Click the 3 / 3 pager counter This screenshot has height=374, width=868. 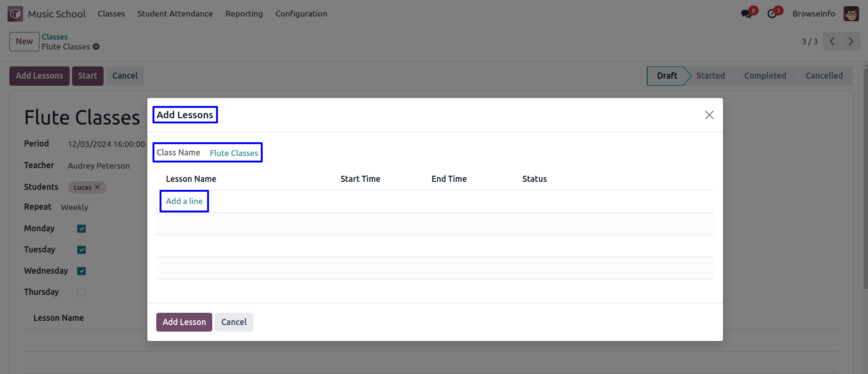tap(810, 41)
